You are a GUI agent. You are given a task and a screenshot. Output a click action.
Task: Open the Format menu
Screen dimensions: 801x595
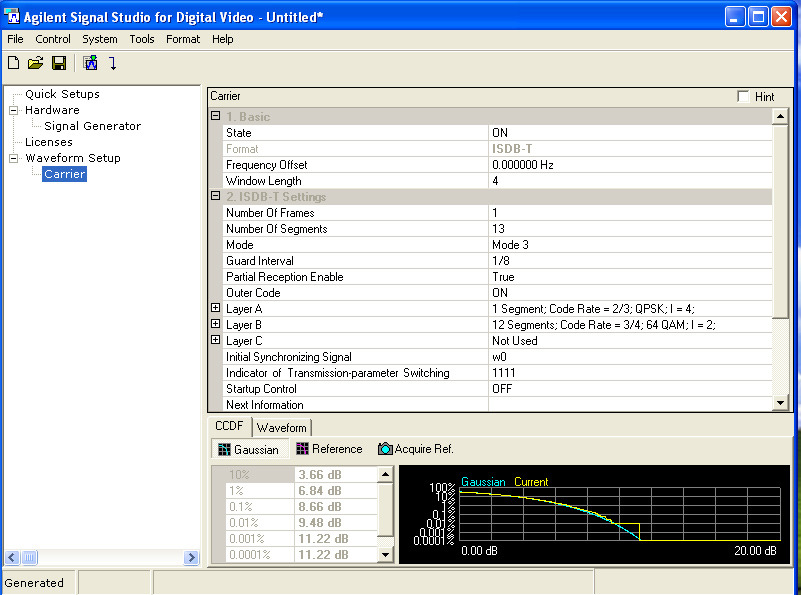[183, 39]
